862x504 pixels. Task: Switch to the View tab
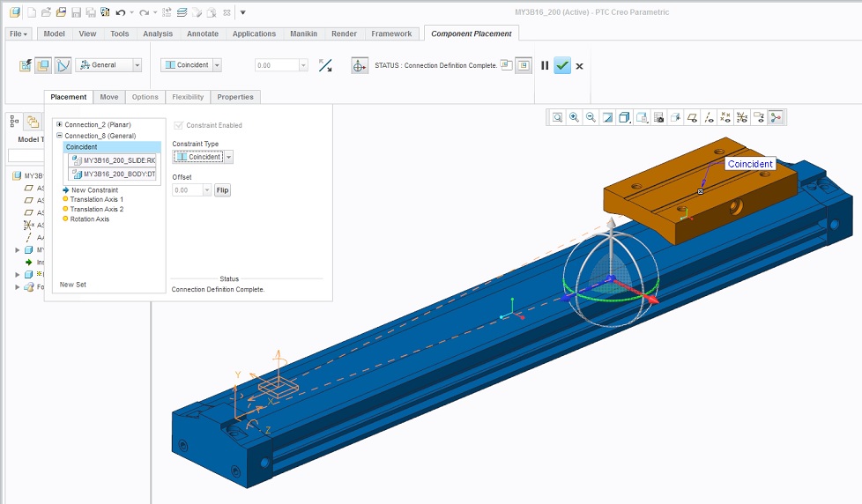[87, 33]
